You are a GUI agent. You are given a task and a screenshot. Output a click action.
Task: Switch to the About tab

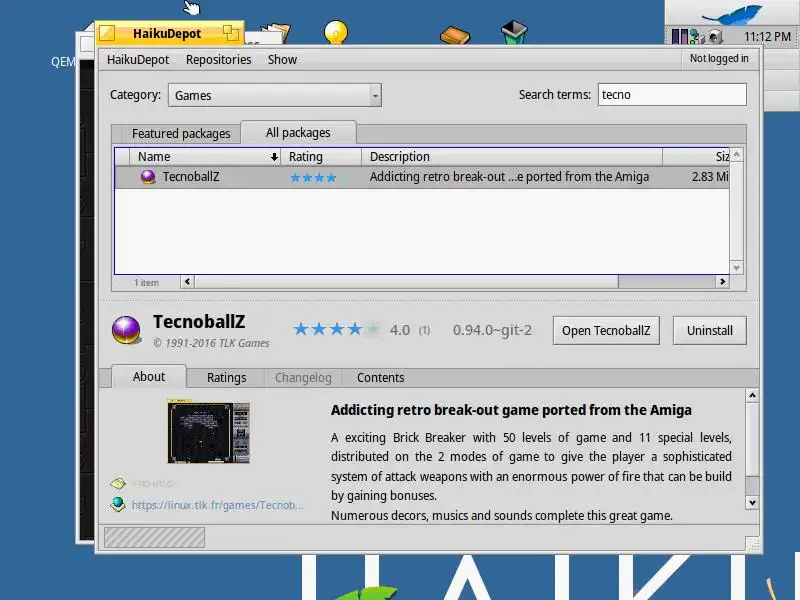click(148, 377)
